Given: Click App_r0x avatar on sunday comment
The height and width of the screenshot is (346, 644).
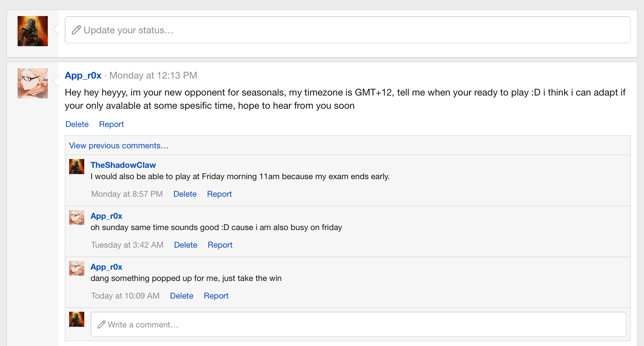Looking at the screenshot, I should coord(77,217).
